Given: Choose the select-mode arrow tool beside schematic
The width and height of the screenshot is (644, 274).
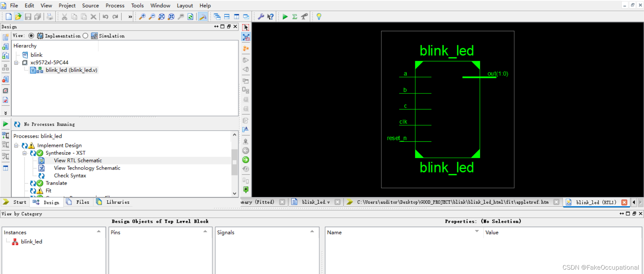Looking at the screenshot, I should point(246,27).
